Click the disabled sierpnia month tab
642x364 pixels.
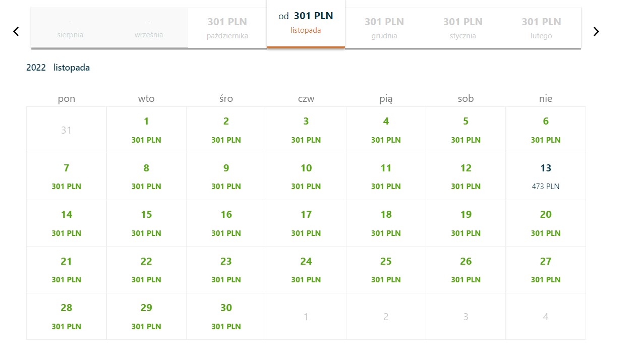70,28
